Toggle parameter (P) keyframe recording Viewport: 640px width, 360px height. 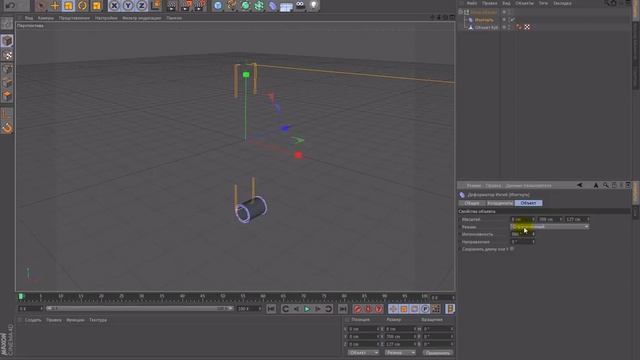click(425, 309)
